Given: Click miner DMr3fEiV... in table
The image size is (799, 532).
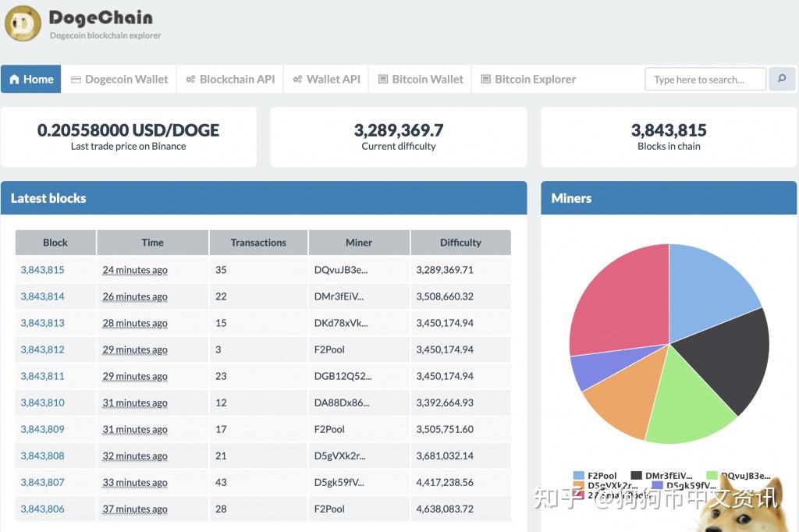Looking at the screenshot, I should (339, 296).
